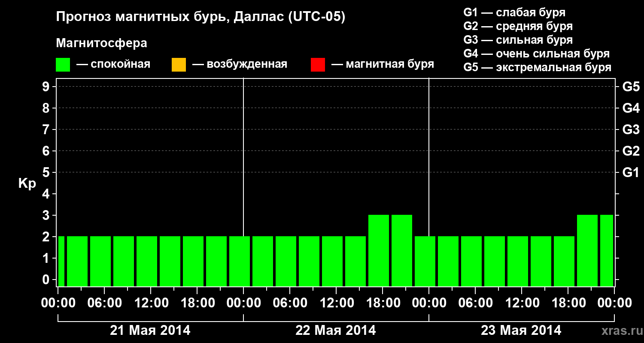This screenshot has width=644, height=343.
Task: Click the legend line 'G3 — сильная буря'
Action: click(x=518, y=40)
